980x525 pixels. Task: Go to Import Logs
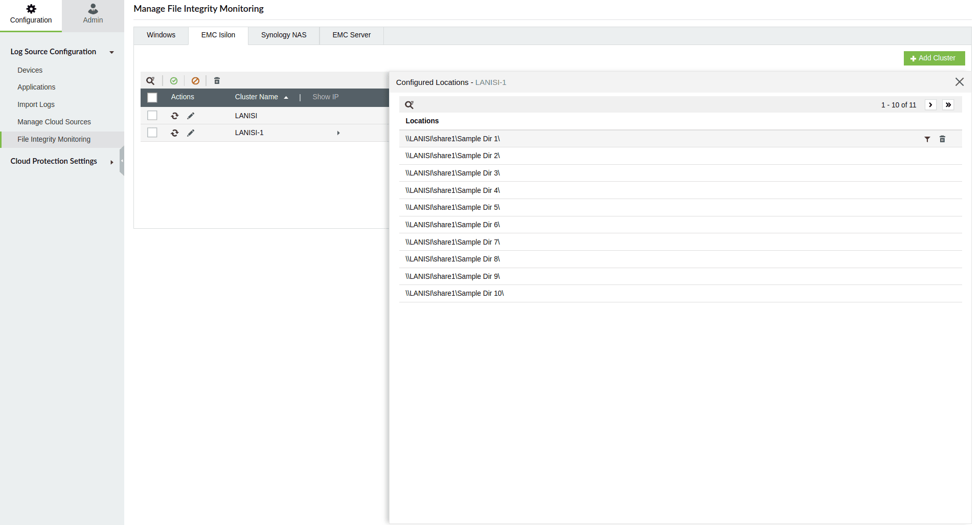[x=36, y=105]
